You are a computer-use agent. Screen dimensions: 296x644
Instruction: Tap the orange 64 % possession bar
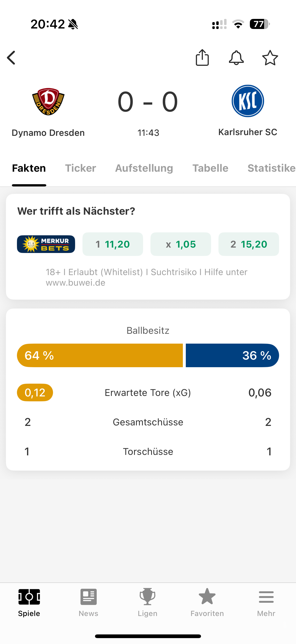coord(100,355)
